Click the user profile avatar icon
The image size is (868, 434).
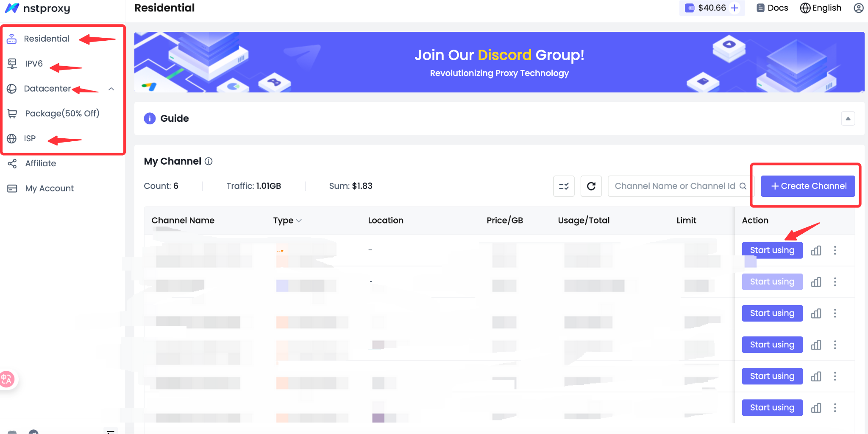[858, 8]
